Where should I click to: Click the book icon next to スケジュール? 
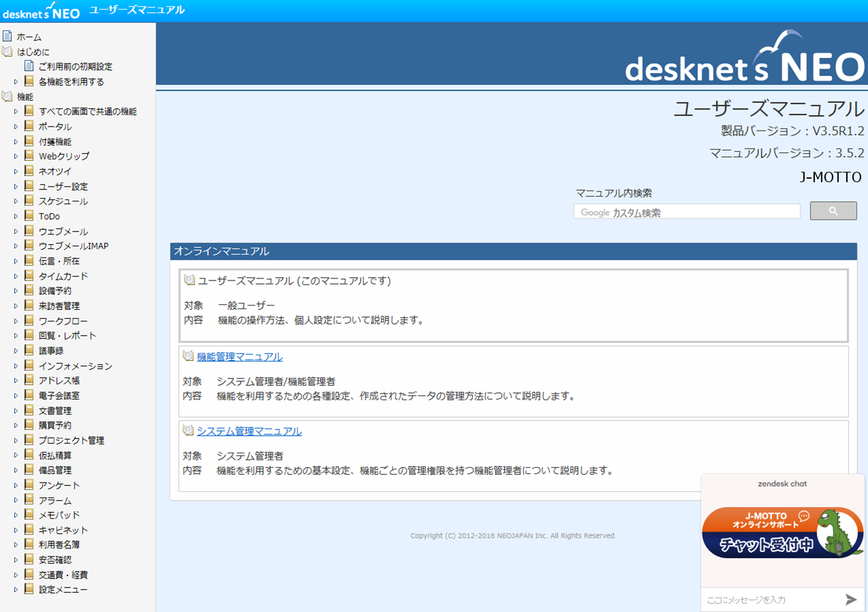[x=29, y=201]
